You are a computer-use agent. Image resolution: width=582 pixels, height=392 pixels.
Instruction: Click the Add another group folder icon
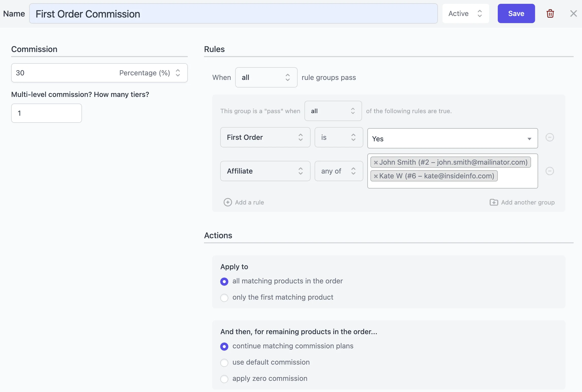click(x=494, y=202)
